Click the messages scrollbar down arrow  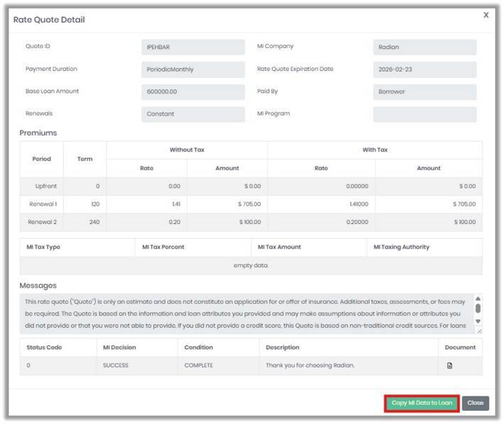point(478,321)
